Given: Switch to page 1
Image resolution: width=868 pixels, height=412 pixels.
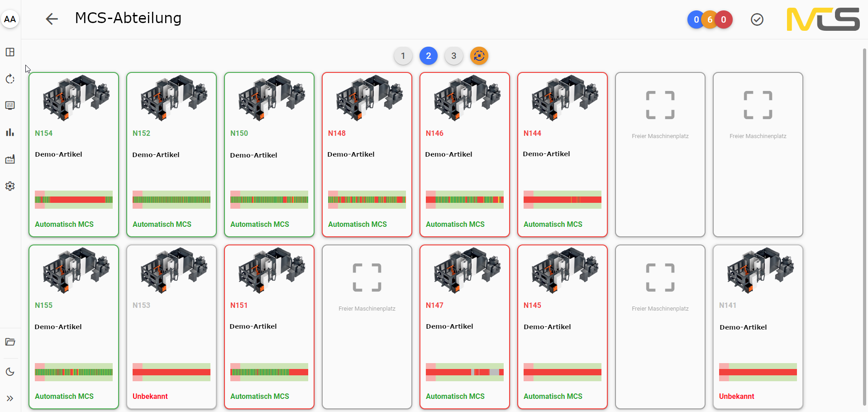Looking at the screenshot, I should coord(403,56).
